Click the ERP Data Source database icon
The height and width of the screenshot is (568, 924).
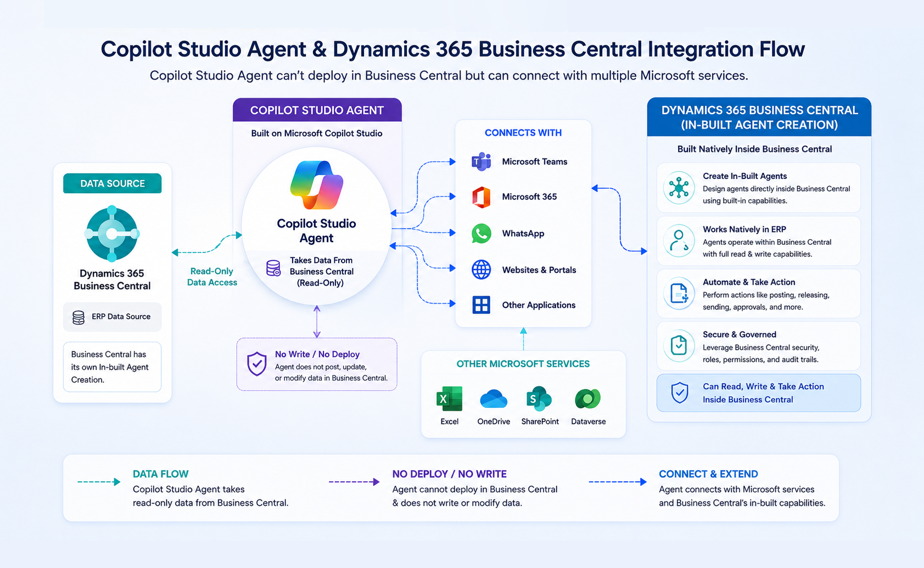tap(79, 317)
